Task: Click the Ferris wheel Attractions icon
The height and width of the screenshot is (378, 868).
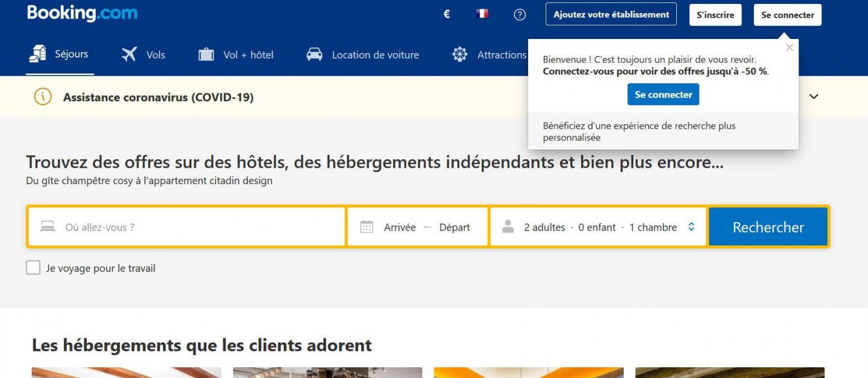Action: coord(460,55)
